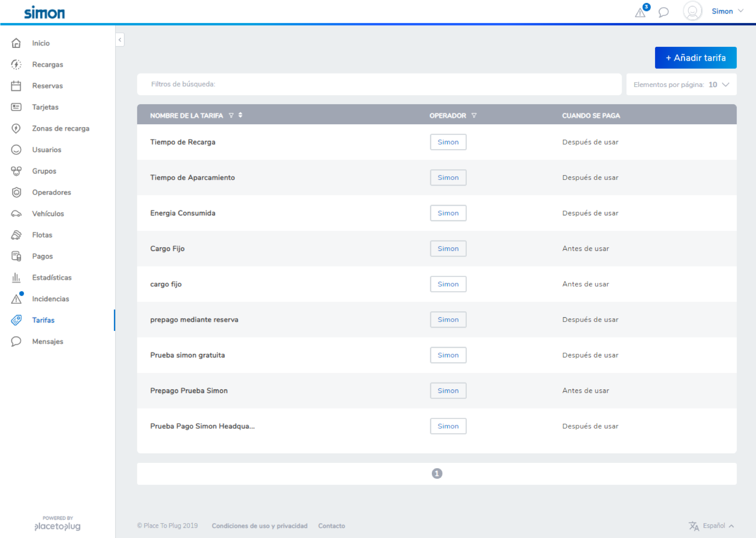756x538 pixels.
Task: Click the Zonas de recarga pin icon
Action: coord(16,128)
